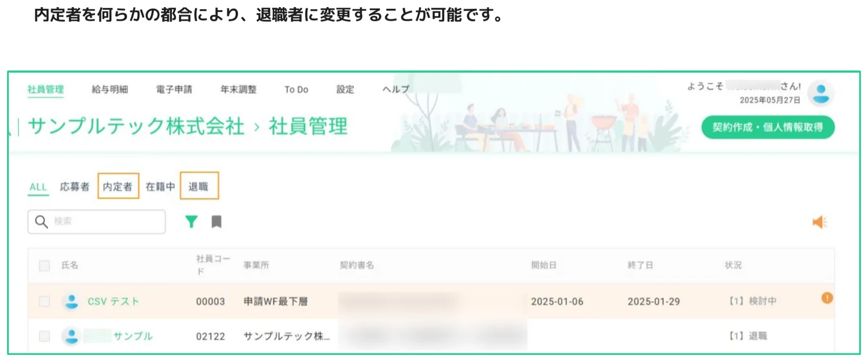The image size is (868, 362).
Task: Open the ヘルプ menu
Action: point(395,90)
